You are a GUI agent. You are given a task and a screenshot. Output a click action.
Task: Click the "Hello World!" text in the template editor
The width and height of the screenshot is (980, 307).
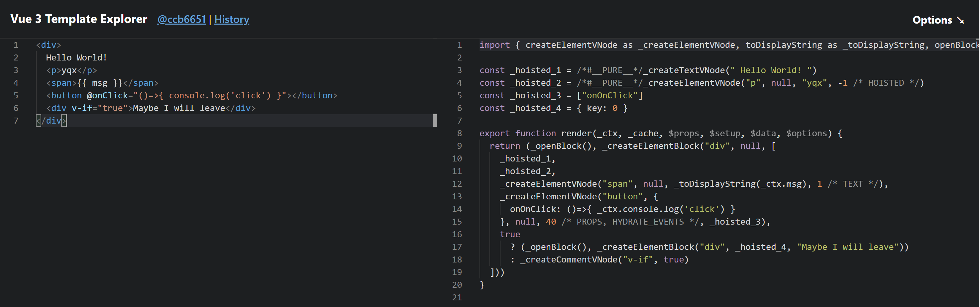(x=76, y=57)
